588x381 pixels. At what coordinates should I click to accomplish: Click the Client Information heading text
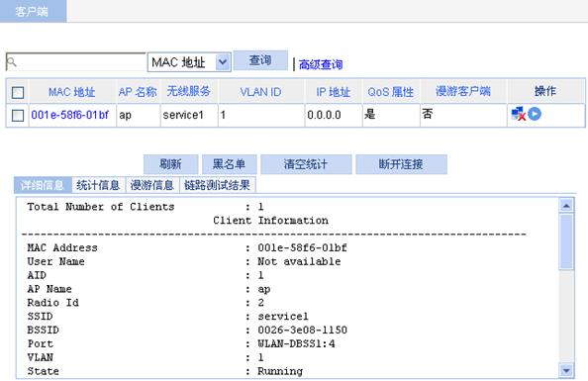271,220
